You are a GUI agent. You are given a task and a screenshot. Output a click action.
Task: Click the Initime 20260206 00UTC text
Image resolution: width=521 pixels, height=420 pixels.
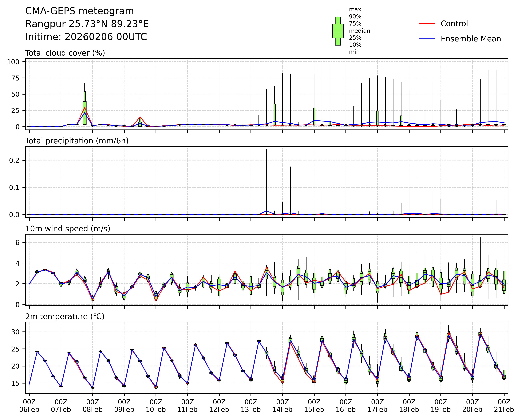point(86,37)
